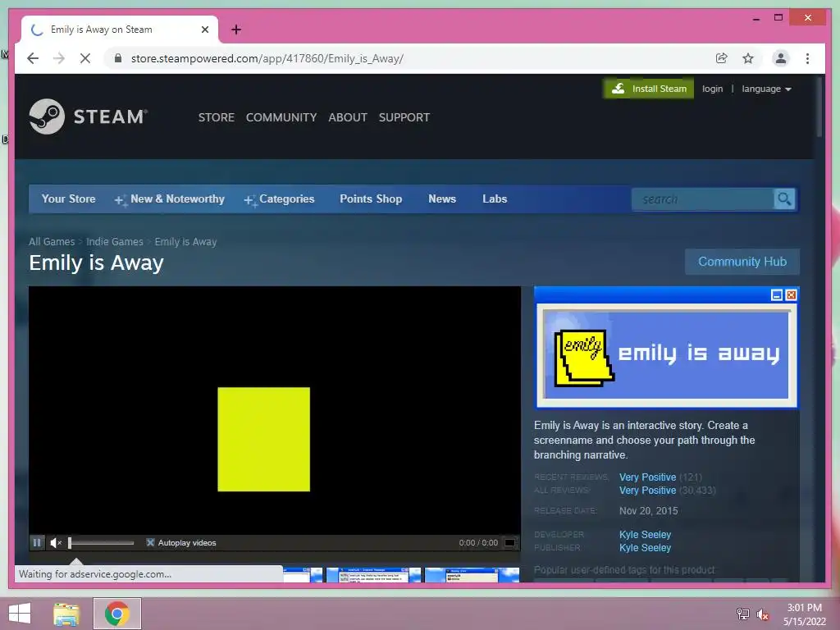This screenshot has height=630, width=840.
Task: Click publisher link Kyle Seeley
Action: click(x=645, y=547)
